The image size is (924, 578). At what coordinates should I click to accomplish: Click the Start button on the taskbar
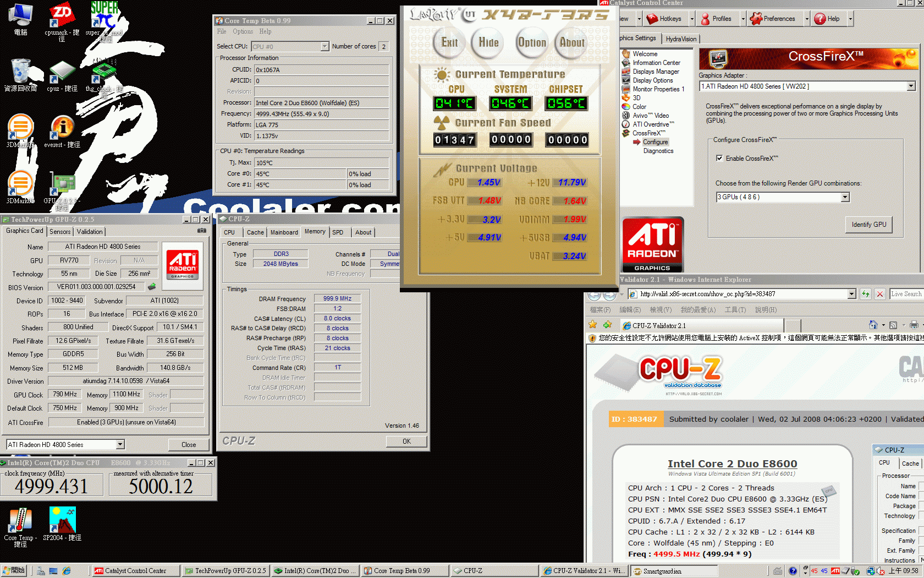point(13,571)
